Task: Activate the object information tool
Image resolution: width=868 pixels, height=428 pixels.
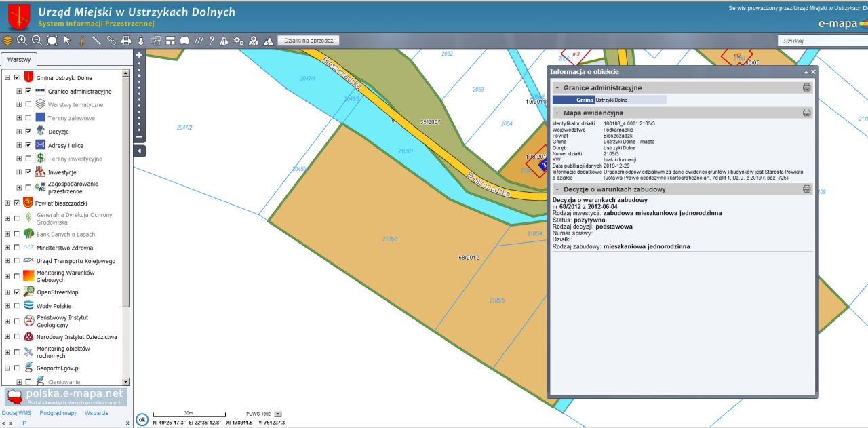Action: [x=81, y=41]
